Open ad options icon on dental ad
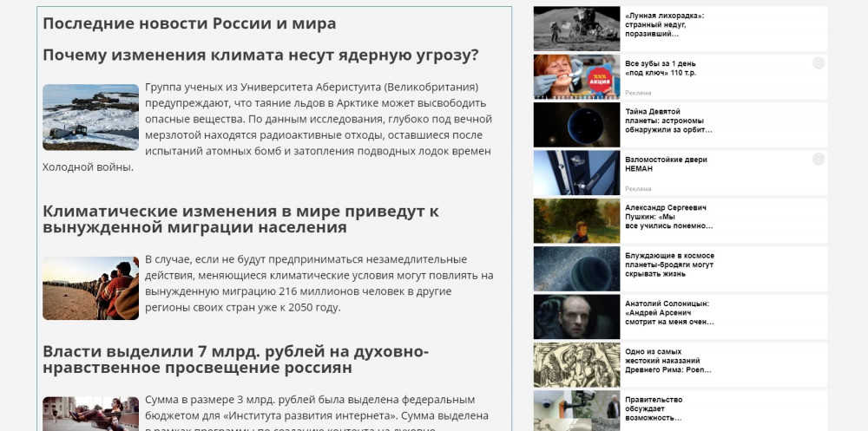 (x=819, y=63)
